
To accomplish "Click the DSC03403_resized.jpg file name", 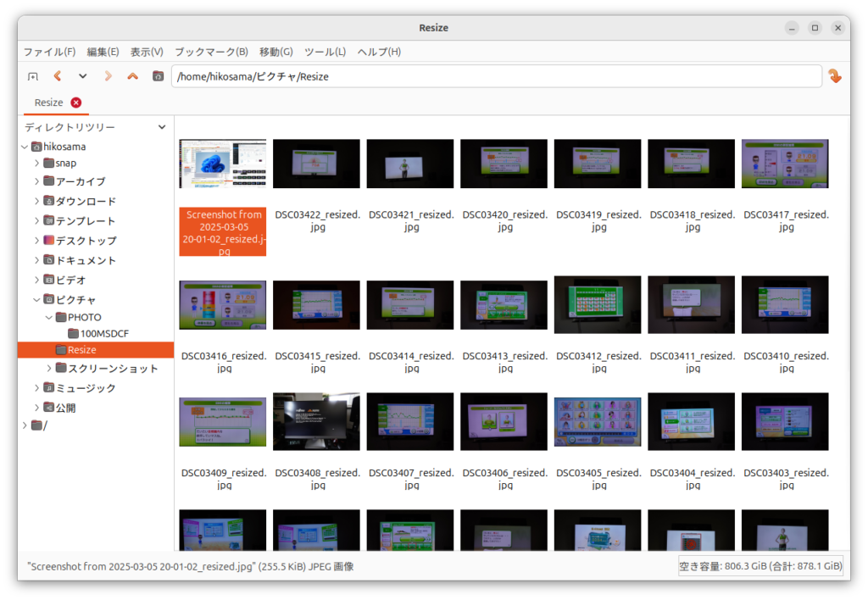I will (x=786, y=479).
